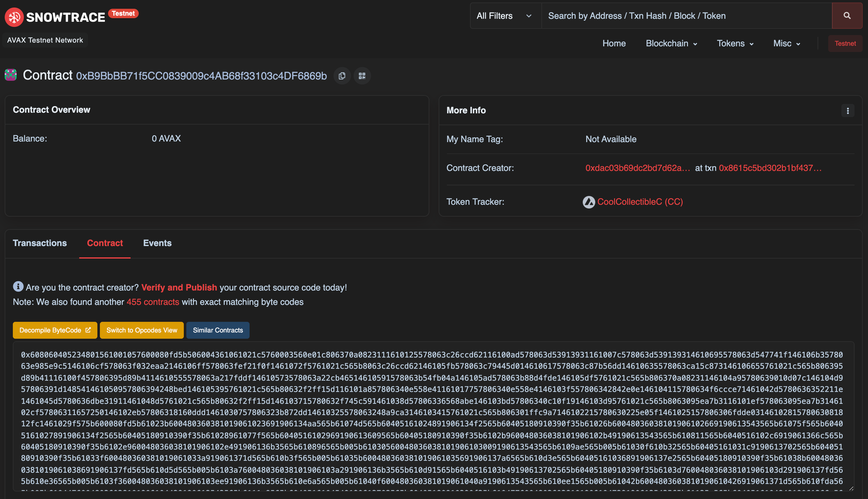Click the AVAX Testnet Network label
The image size is (868, 499).
tap(45, 40)
